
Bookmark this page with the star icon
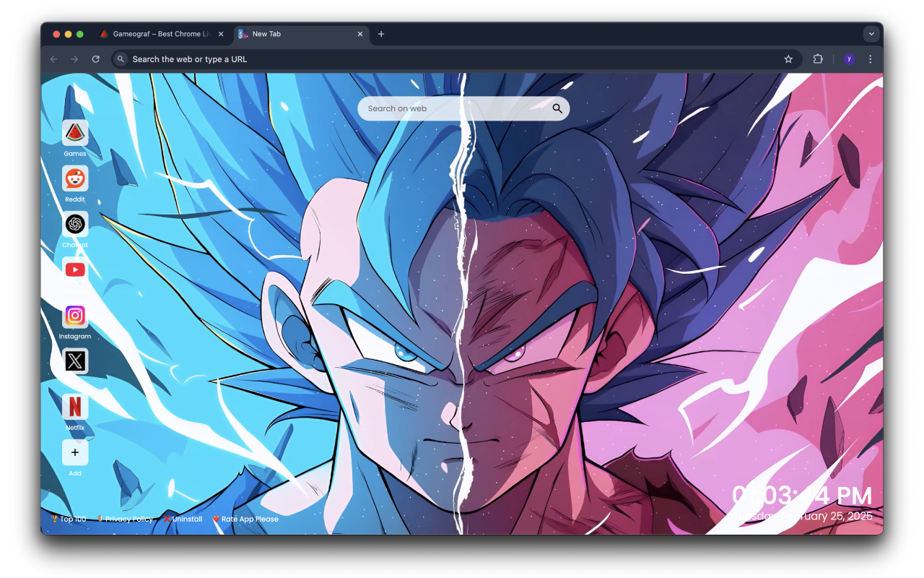coord(788,59)
